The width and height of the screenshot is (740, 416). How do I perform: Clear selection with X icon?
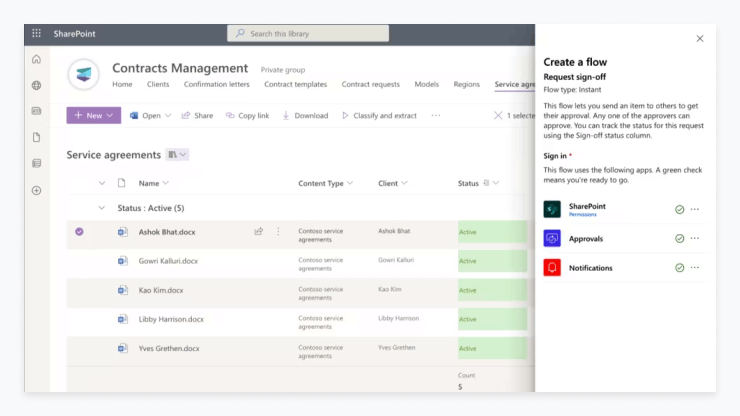click(498, 115)
